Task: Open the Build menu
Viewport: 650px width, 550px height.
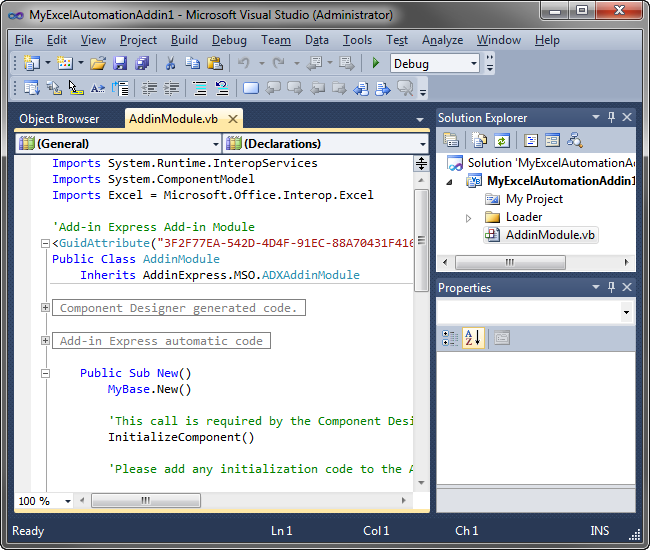Action: pyautogui.click(x=184, y=40)
